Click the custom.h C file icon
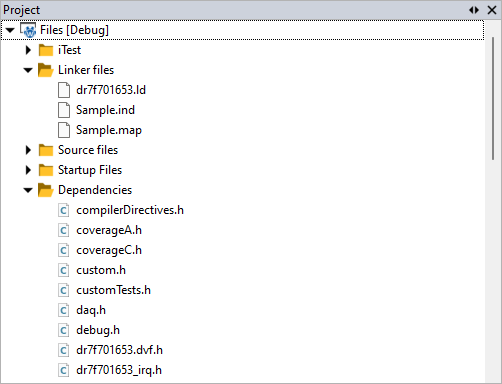The height and width of the screenshot is (384, 502). tap(64, 270)
